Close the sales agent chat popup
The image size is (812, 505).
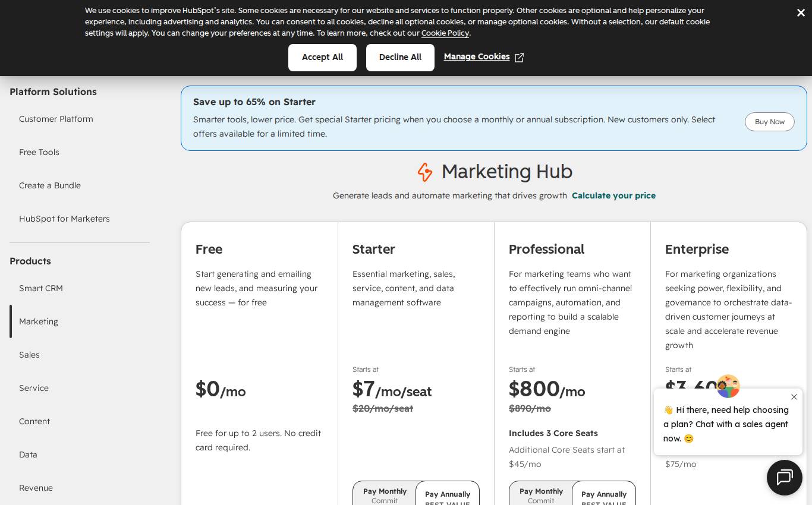tap(794, 397)
